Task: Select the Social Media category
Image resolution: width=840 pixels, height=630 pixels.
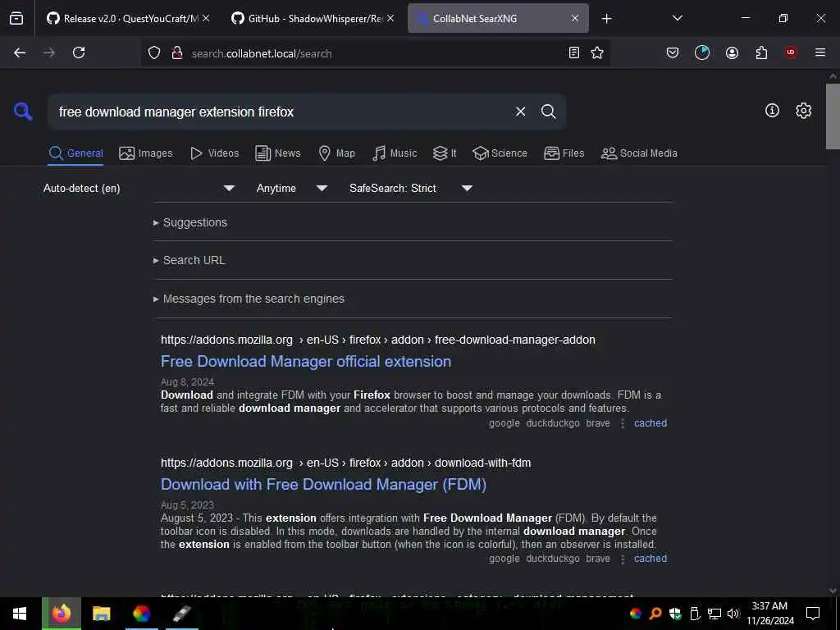Action: tap(639, 153)
